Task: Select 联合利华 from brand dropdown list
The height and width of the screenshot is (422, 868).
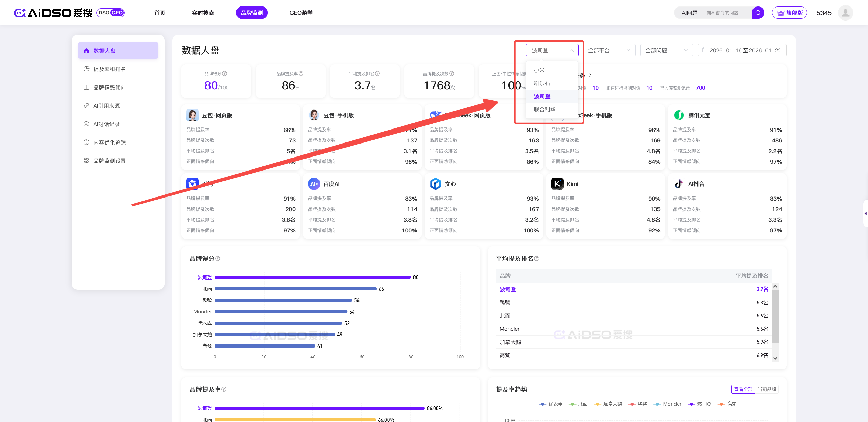Action: [x=545, y=109]
